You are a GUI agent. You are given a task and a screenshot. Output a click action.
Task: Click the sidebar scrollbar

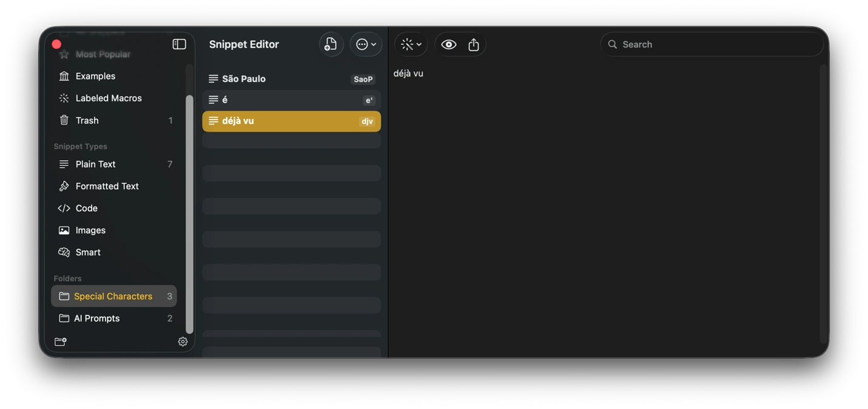click(x=189, y=214)
